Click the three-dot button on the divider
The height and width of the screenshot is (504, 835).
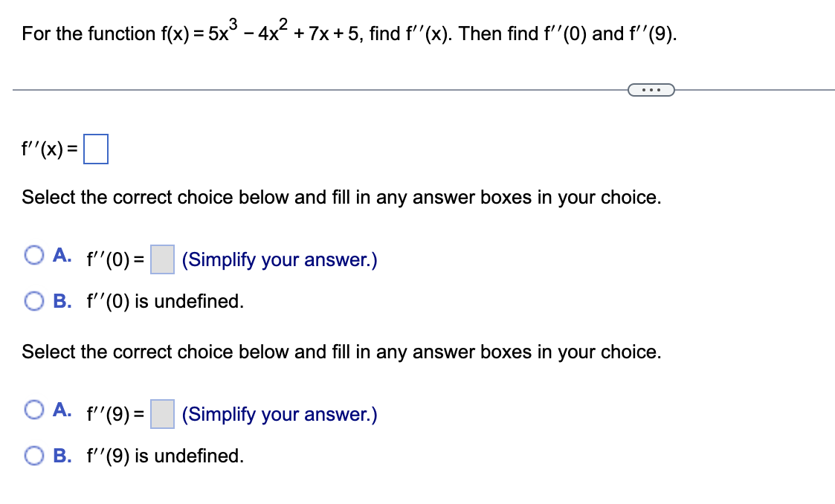tap(651, 89)
